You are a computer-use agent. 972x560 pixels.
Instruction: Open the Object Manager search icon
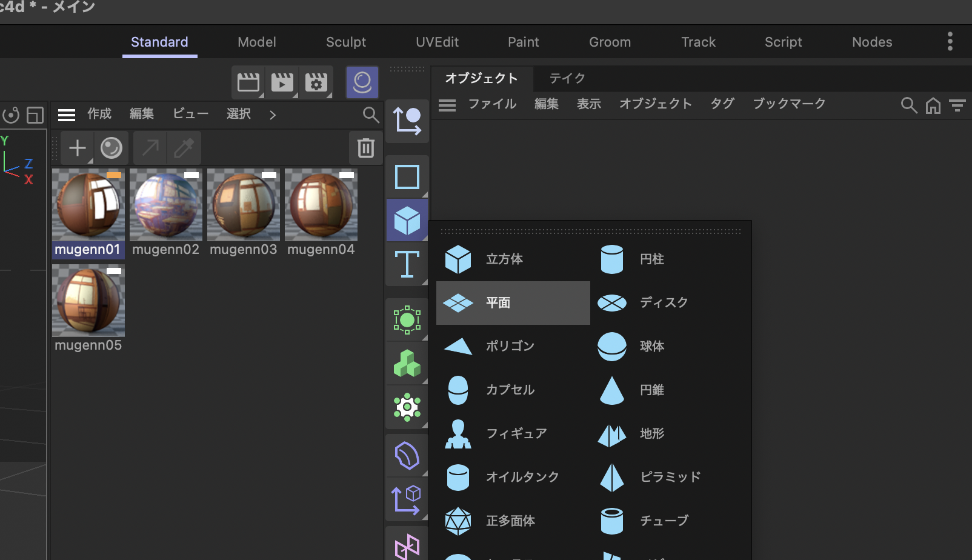pos(908,105)
